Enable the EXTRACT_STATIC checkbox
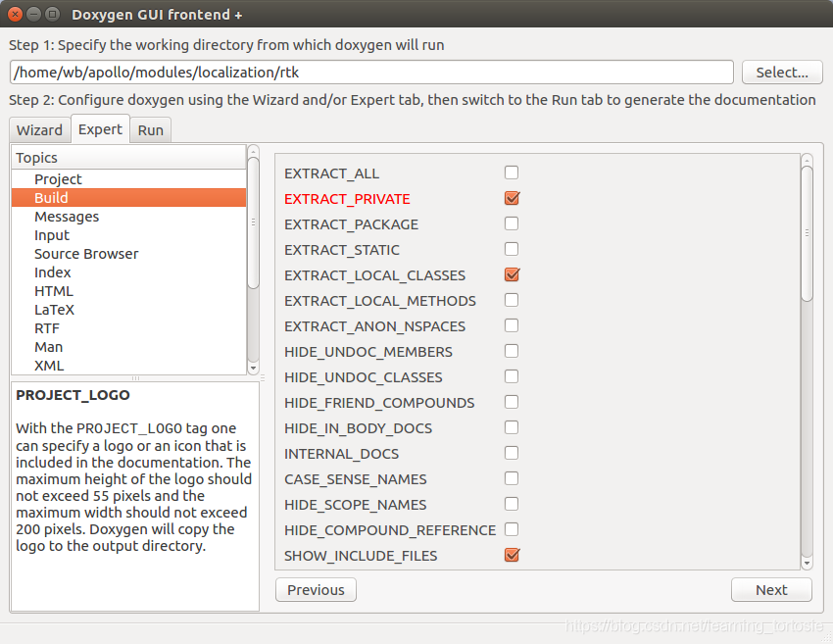 [x=512, y=249]
